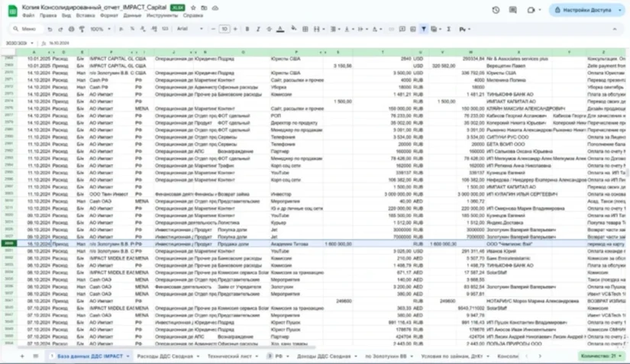This screenshot has height=364, width=630.
Task: Edit the font size field showing 10
Action: 225,29
